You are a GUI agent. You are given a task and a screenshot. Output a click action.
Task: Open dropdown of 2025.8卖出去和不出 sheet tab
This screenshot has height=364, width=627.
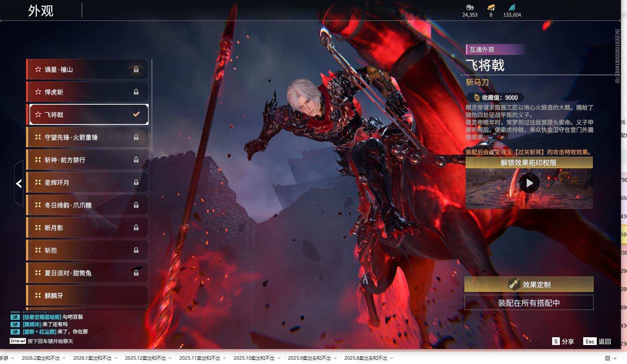point(391,358)
